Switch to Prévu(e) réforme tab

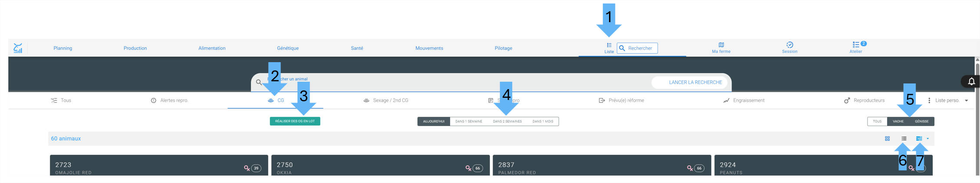pos(621,100)
